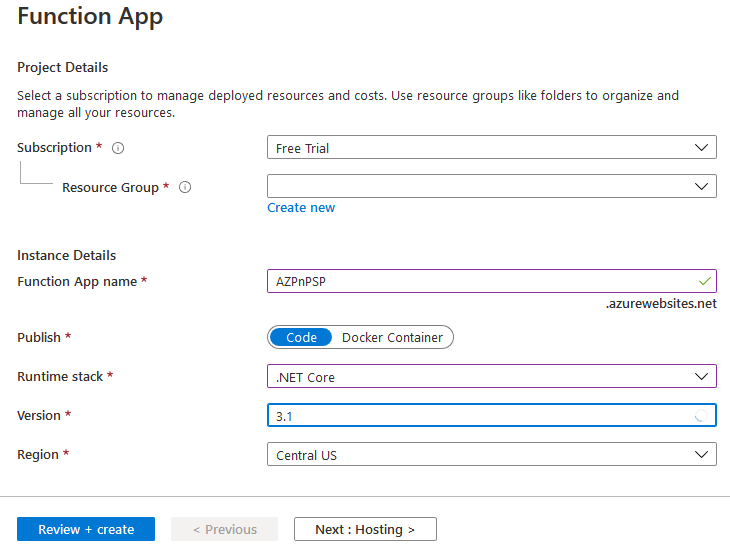Click the Resource Group info icon
Screen dimensions: 730x548
(x=185, y=187)
